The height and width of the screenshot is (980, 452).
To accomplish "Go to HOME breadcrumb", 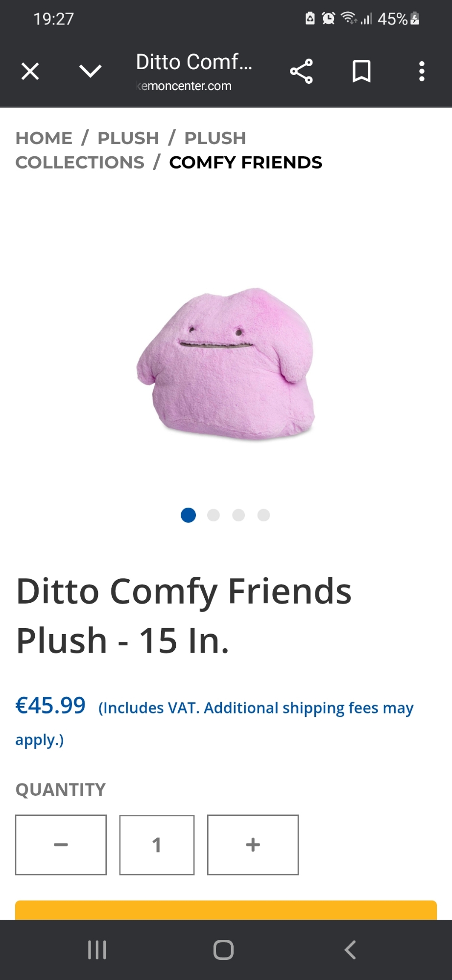I will (44, 138).
